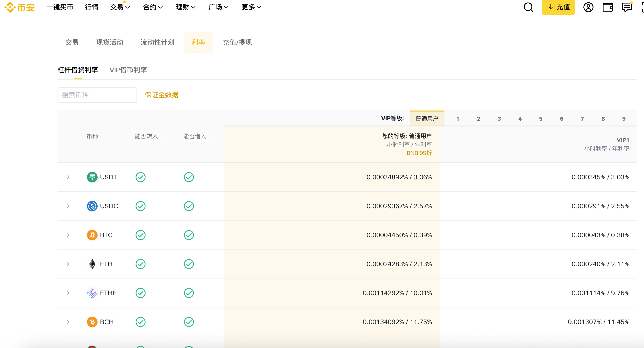Expand the USDT row details
Image resolution: width=644 pixels, height=348 pixels.
[x=68, y=177]
